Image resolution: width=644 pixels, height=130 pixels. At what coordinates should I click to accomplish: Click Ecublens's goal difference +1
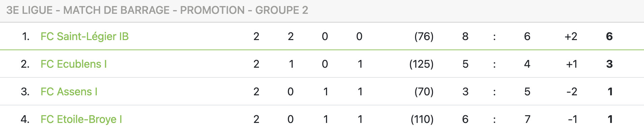[572, 64]
